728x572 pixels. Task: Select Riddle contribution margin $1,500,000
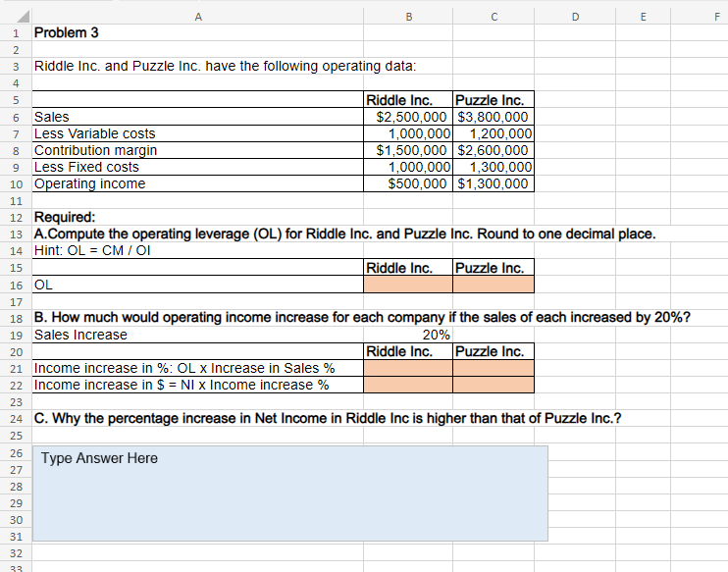click(408, 150)
